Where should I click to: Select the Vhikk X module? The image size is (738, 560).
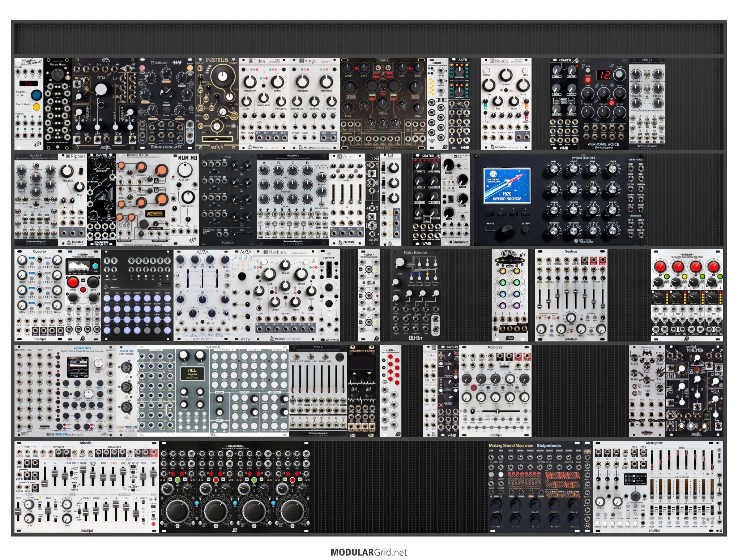coord(383,104)
